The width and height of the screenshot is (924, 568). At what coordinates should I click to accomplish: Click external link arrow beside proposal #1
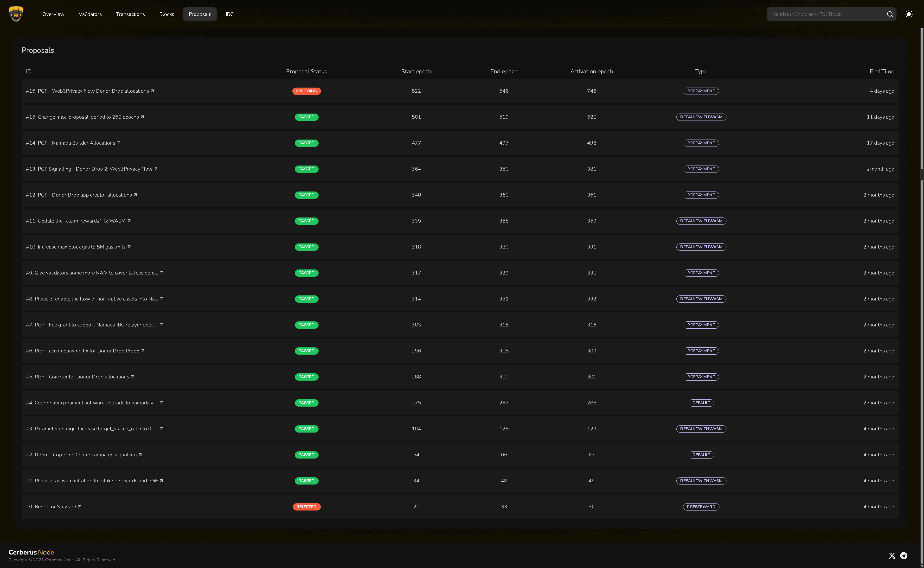(x=161, y=480)
